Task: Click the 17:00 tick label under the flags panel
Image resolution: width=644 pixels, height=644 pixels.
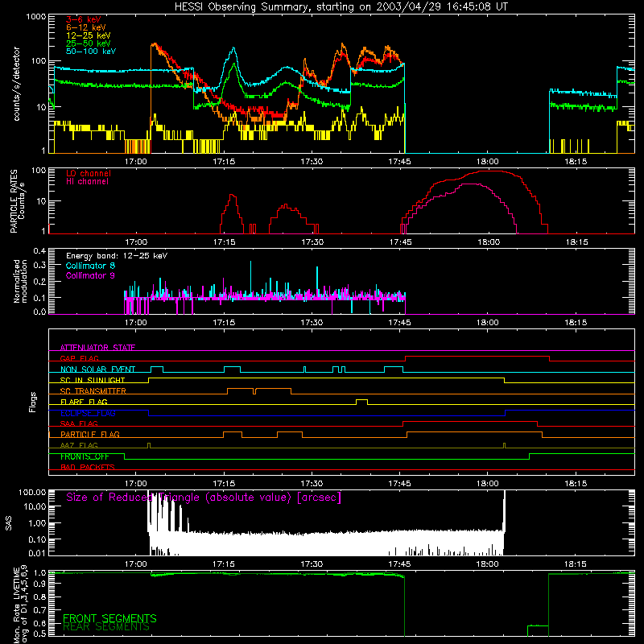Action: [135, 484]
